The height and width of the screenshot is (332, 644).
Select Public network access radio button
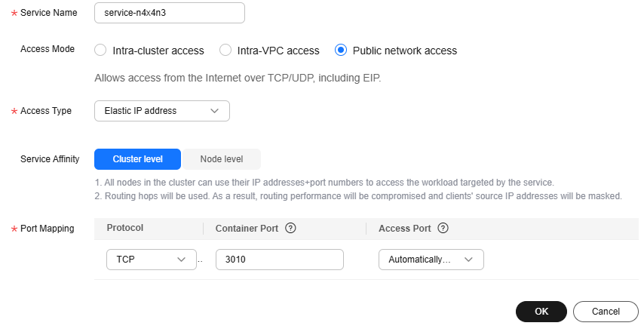coord(341,50)
